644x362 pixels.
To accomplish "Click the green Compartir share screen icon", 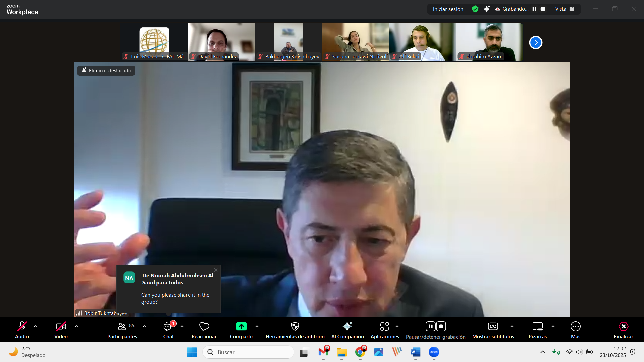I will [x=241, y=326].
